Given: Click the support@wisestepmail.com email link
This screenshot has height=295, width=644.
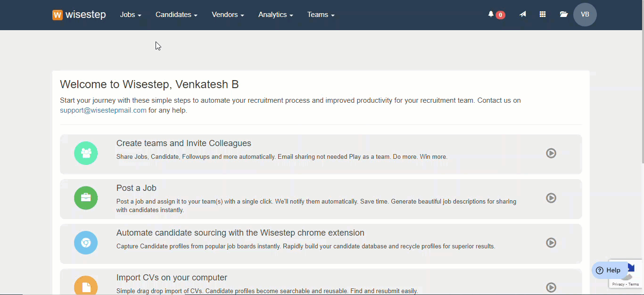Looking at the screenshot, I should coord(103,110).
